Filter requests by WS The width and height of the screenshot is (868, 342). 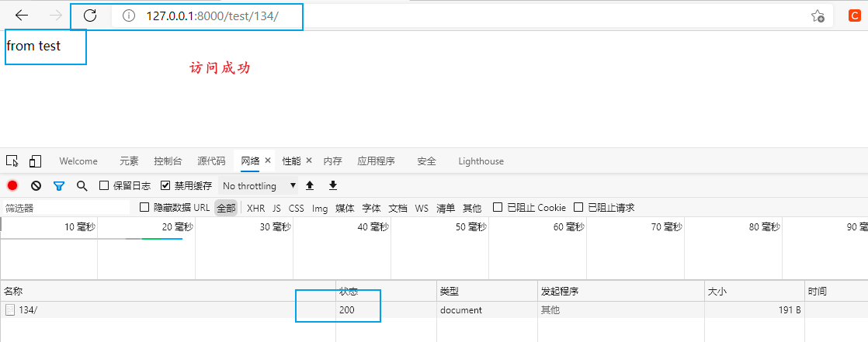(x=422, y=209)
